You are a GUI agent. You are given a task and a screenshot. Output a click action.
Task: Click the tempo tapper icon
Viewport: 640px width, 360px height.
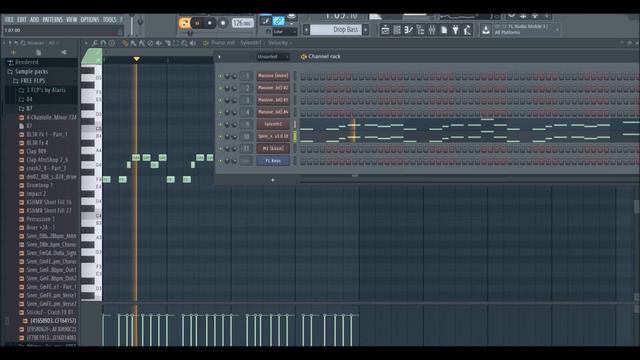tap(467, 30)
